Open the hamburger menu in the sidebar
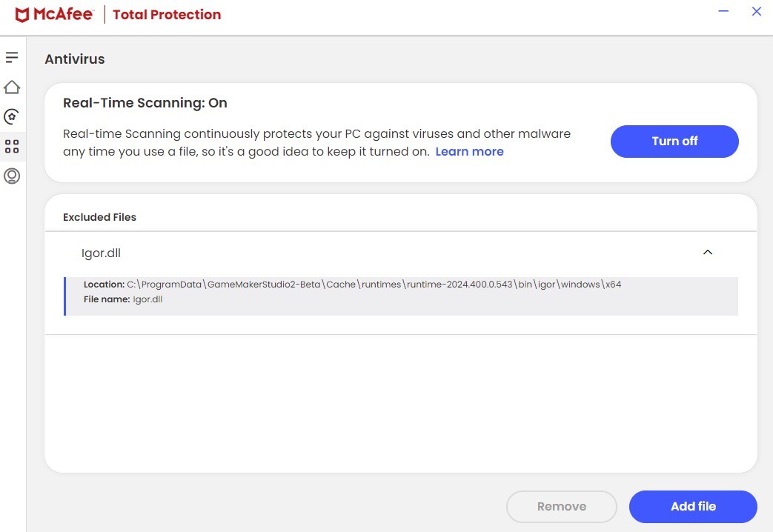Viewport: 773px width, 532px height. tap(12, 57)
